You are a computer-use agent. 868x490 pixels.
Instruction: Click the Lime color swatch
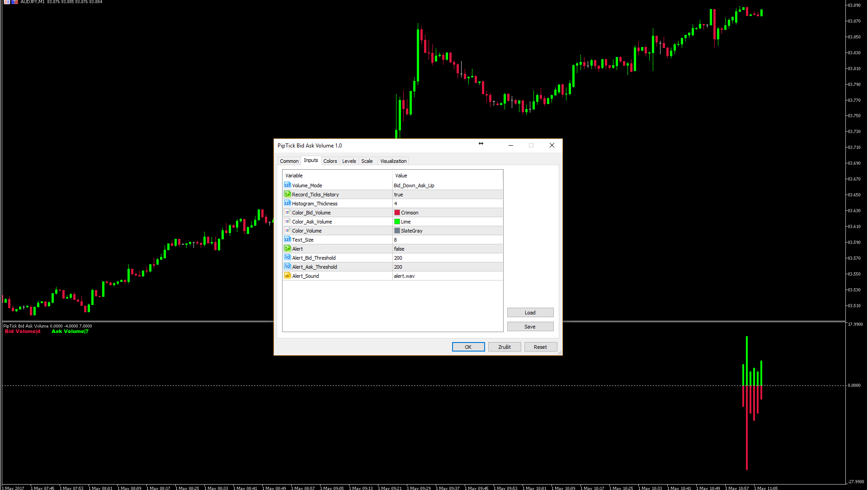coord(397,222)
